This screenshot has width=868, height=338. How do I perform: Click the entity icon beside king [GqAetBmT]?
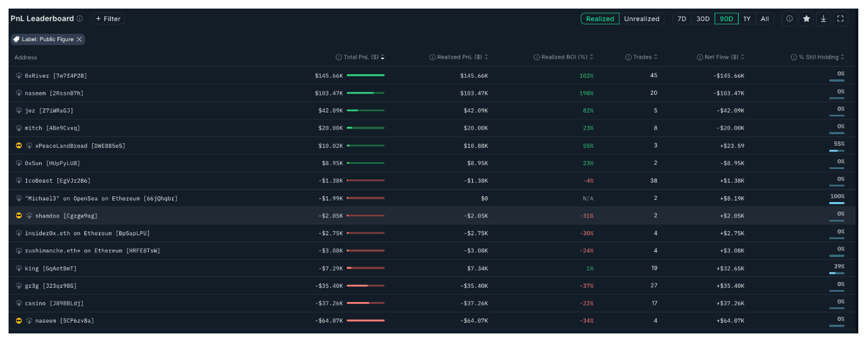click(x=19, y=268)
